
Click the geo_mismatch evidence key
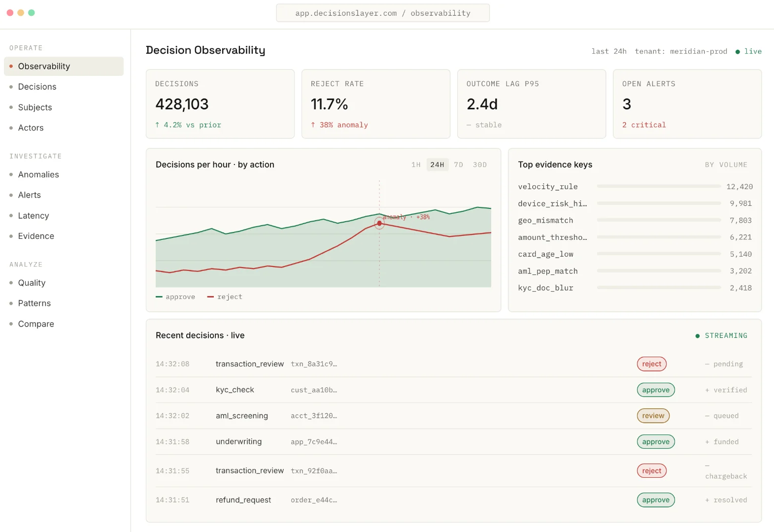click(545, 221)
